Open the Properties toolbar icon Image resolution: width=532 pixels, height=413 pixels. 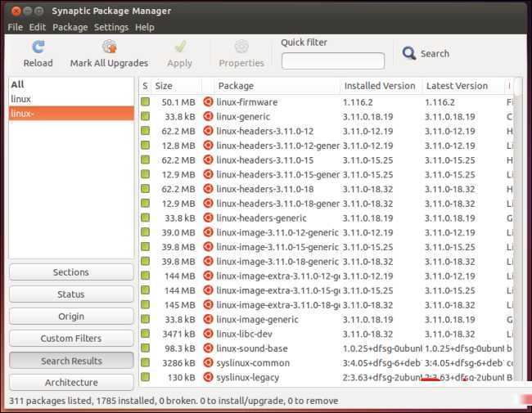tap(241, 47)
